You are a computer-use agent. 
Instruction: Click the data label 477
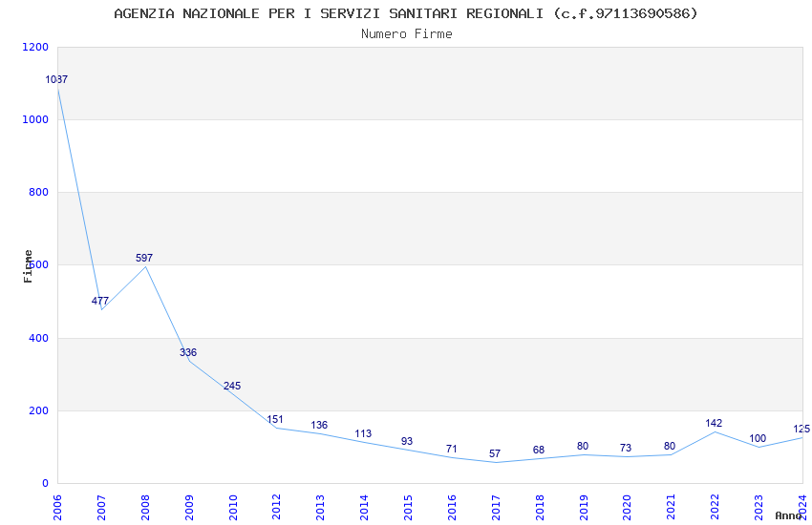click(100, 301)
